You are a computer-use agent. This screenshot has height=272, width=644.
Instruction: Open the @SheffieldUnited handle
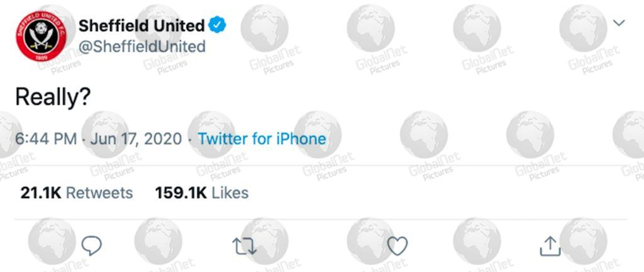(x=142, y=47)
